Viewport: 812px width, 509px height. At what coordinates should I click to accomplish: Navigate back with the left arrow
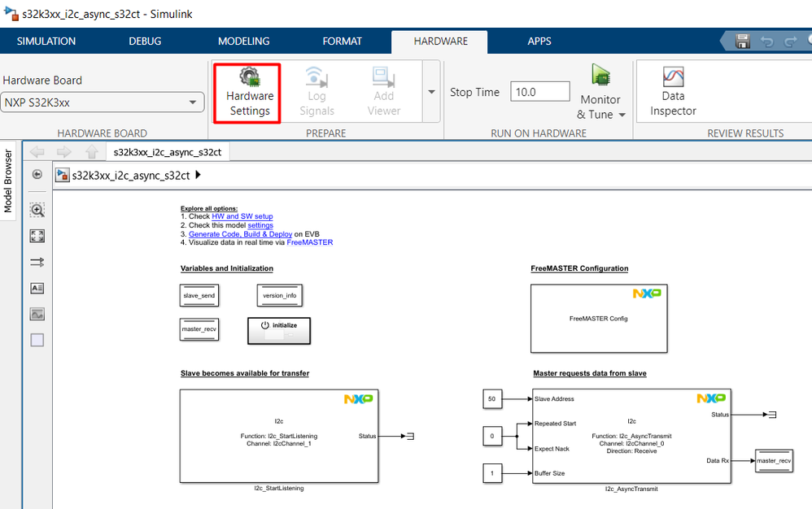(x=37, y=151)
